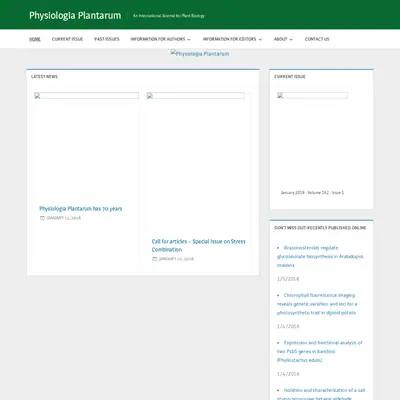400x400 pixels.
Task: Click the Physiologia Plantarum site title
Action: [75, 16]
